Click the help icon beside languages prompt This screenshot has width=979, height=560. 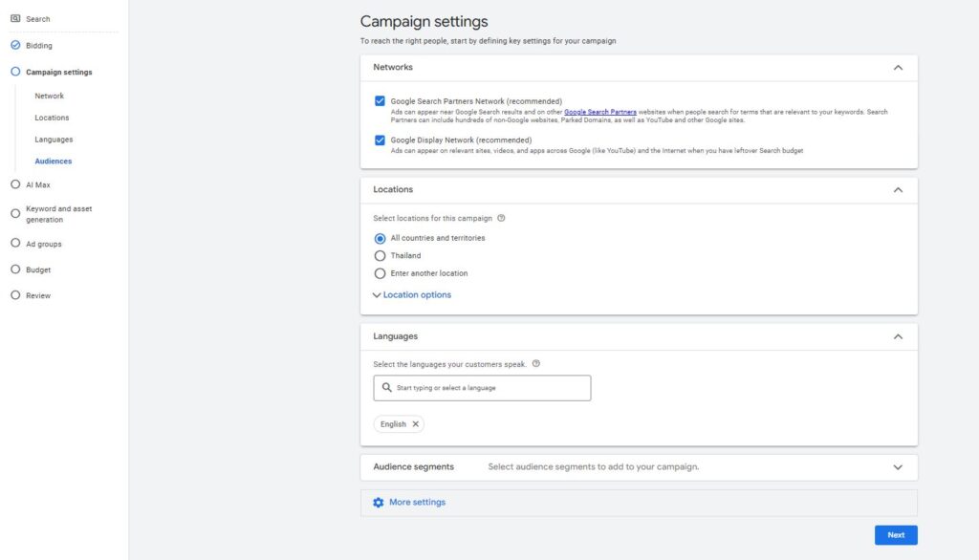[535, 363]
